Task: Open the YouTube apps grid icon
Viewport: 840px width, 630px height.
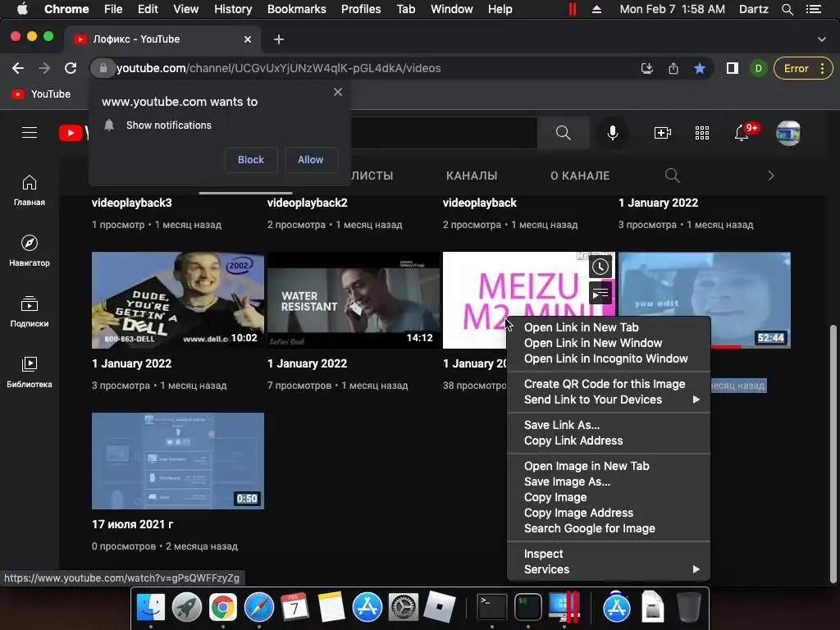Action: tap(702, 132)
